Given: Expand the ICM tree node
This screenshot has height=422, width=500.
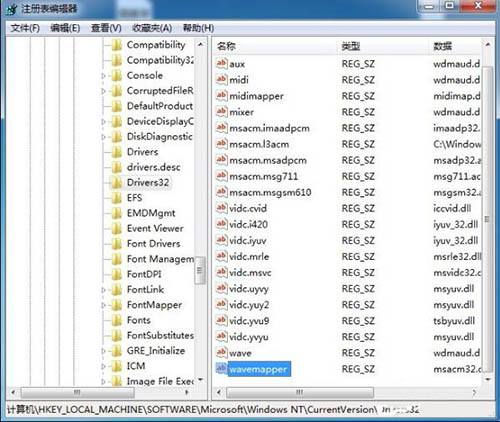Looking at the screenshot, I should [103, 366].
